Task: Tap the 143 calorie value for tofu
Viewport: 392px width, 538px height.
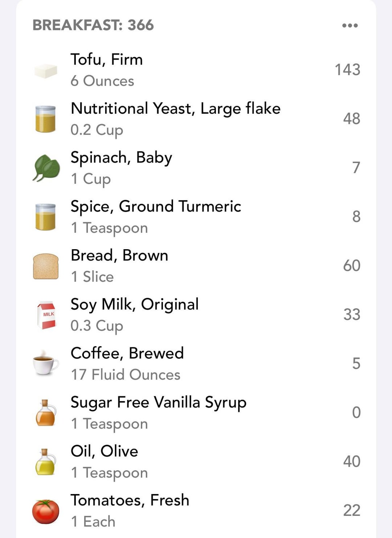Action: click(x=347, y=70)
